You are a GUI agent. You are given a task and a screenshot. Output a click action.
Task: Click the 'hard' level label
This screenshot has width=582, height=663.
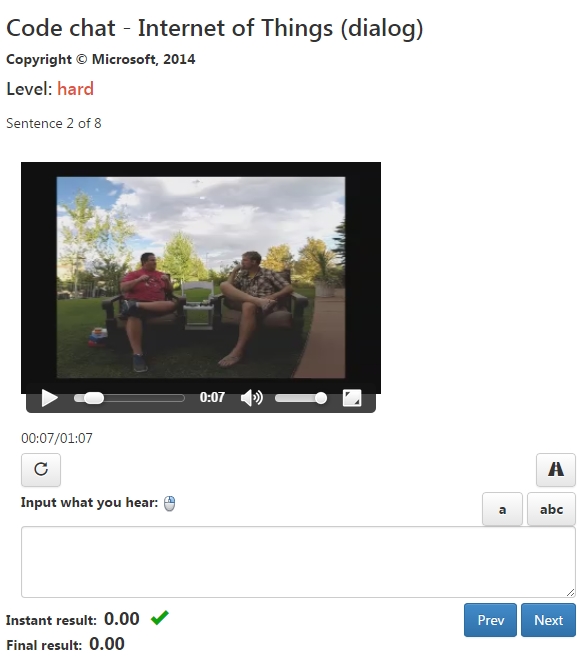[75, 89]
